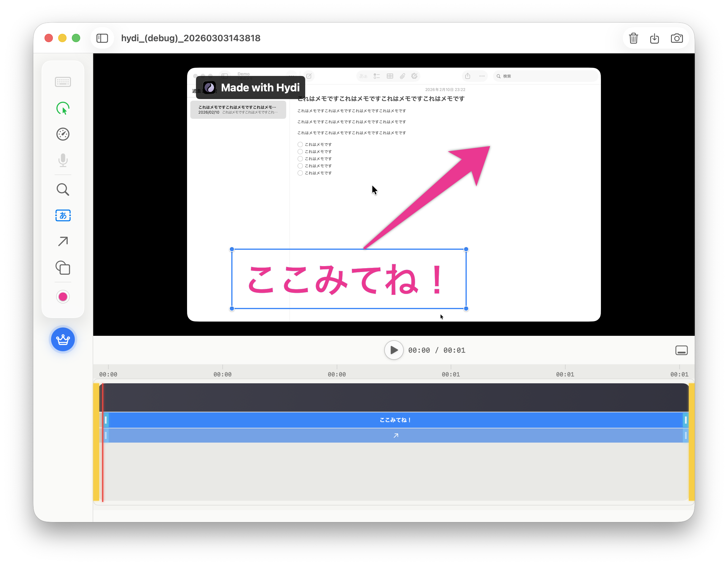
Task: Click the camera capture icon top right
Action: coord(677,38)
